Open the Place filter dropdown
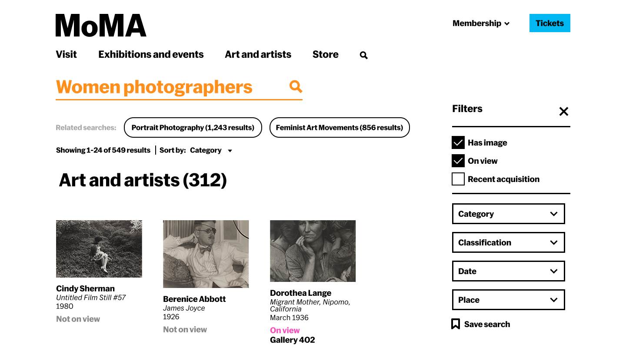 [508, 300]
